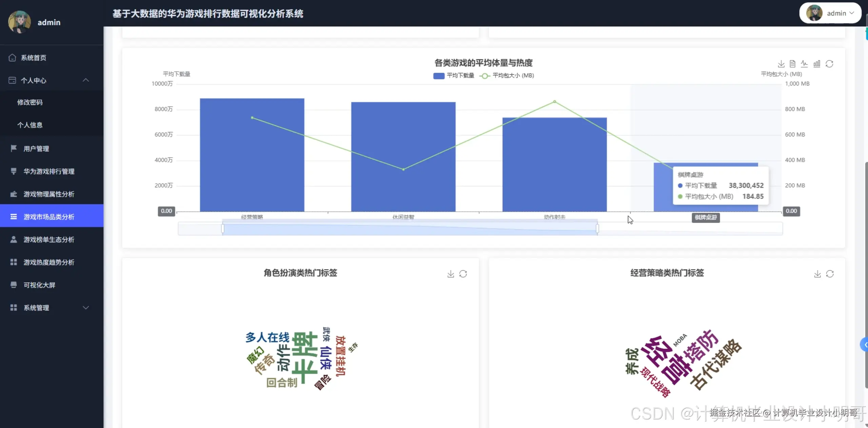The height and width of the screenshot is (428, 868).
Task: Collapse the 个人中心 menu chevron
Action: click(x=86, y=80)
